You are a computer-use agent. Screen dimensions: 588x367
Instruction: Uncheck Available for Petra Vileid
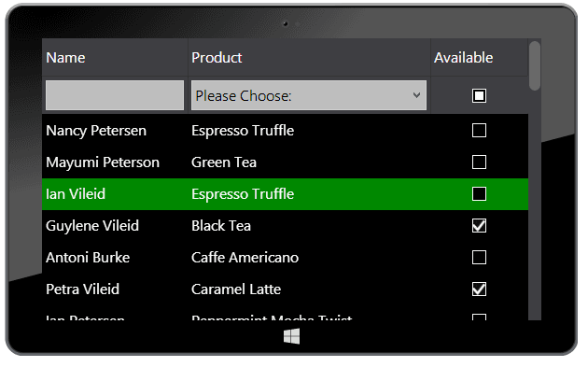tap(479, 289)
